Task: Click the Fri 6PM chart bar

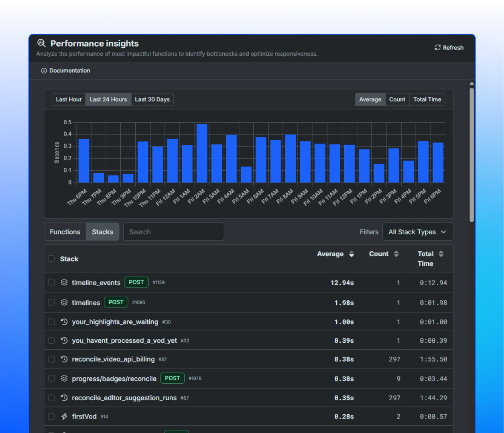Action: (438, 163)
